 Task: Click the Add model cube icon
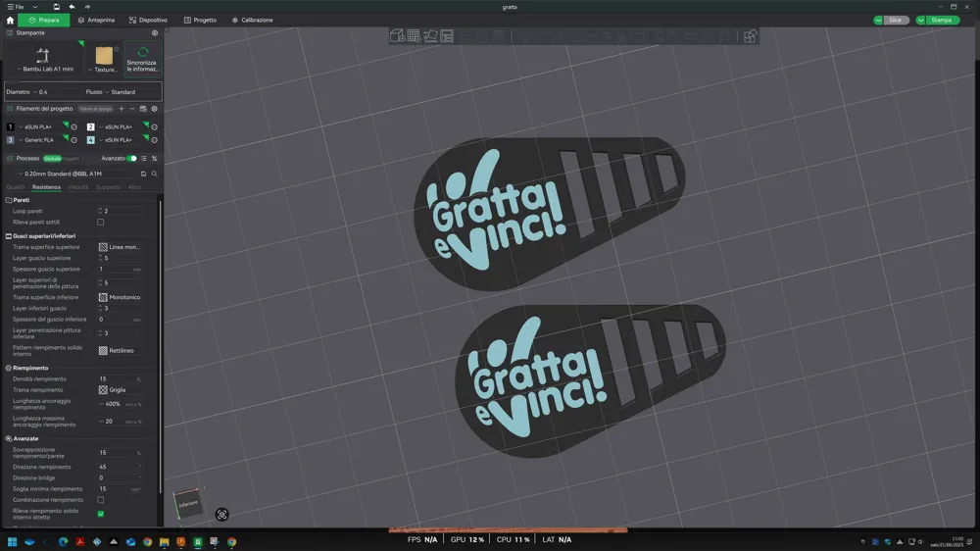[397, 35]
